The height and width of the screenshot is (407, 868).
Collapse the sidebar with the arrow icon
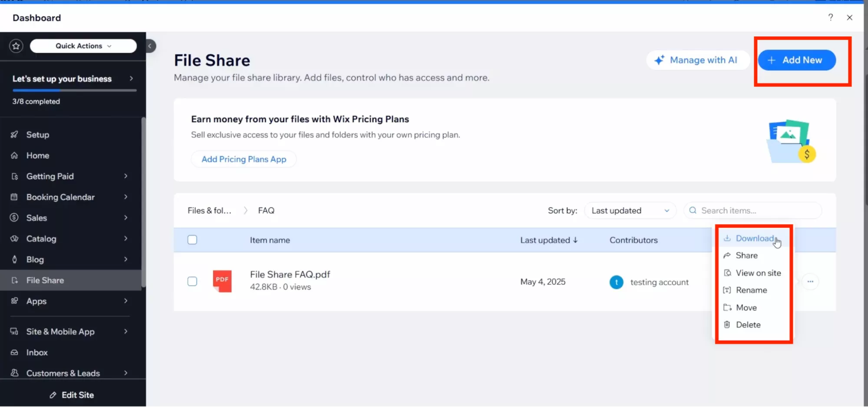click(150, 46)
